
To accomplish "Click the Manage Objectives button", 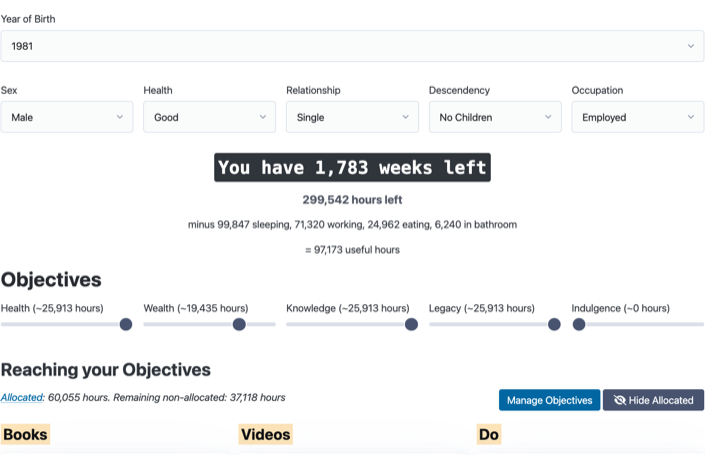I will [x=549, y=400].
